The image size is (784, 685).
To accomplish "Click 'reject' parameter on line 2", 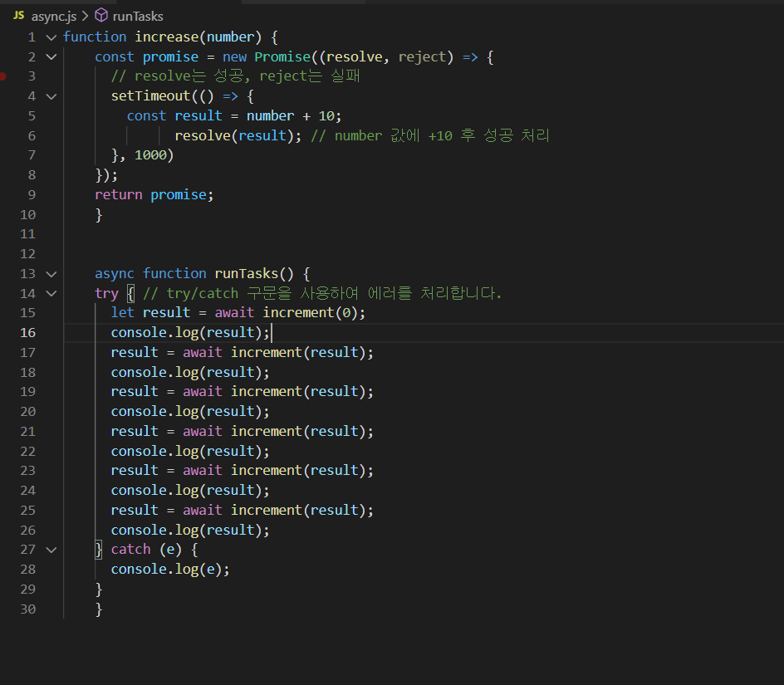I will (422, 57).
